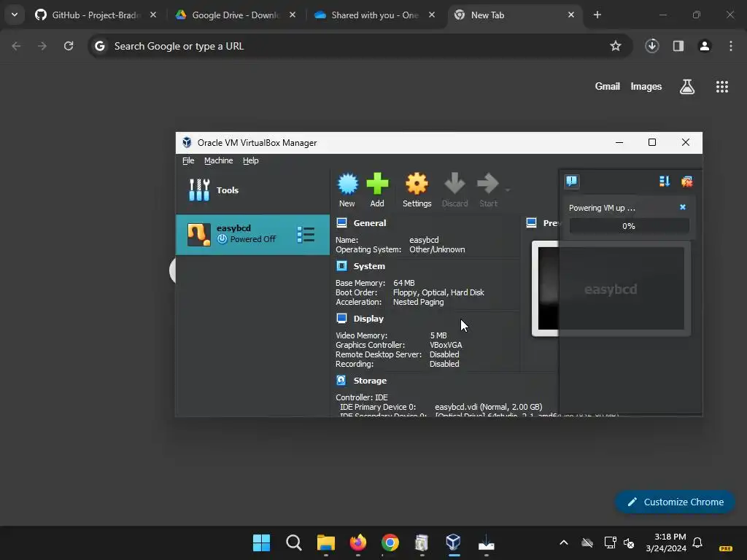747x560 pixels.
Task: Click the taskbar clock showing 3:18 PM
Action: pos(666,542)
